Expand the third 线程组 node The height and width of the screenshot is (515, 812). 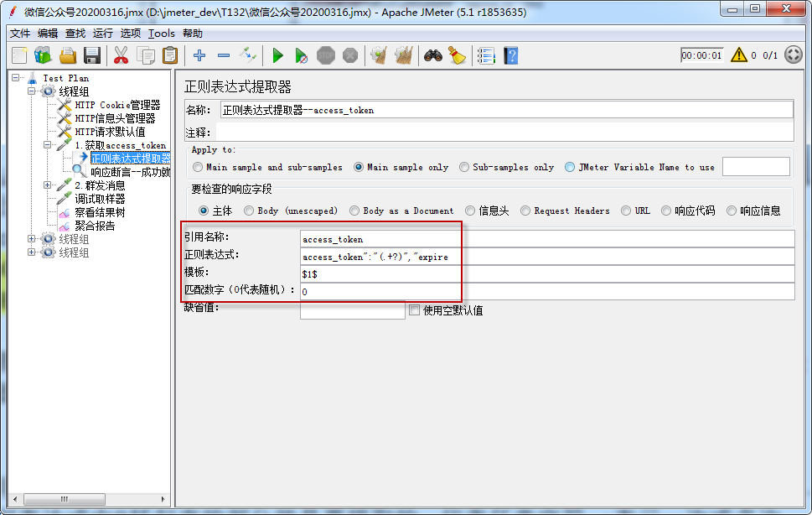(32, 252)
